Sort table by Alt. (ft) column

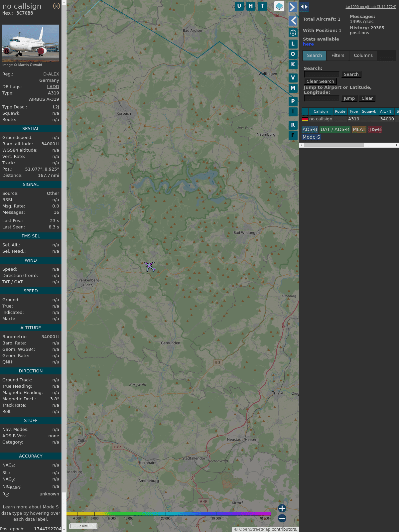click(x=386, y=112)
